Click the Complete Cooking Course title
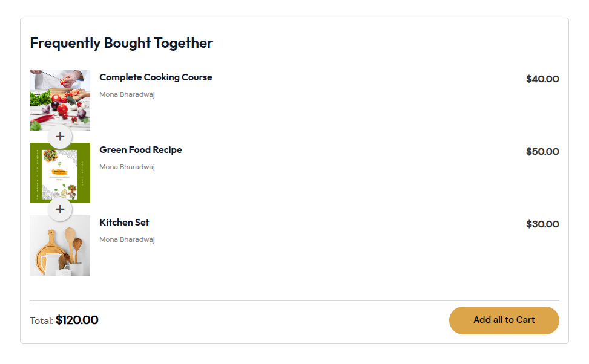Screen dimensions: 589x364 coord(156,77)
